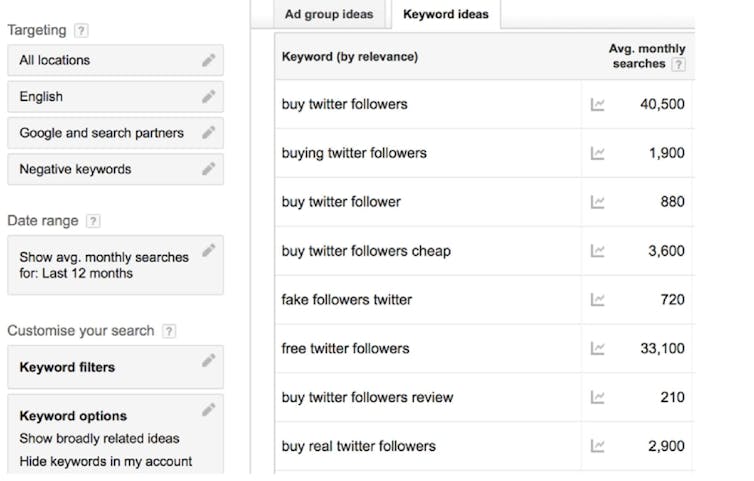Image resolution: width=754 pixels, height=481 pixels.
Task: Show trend chart for free twitter followers
Action: coord(597,349)
